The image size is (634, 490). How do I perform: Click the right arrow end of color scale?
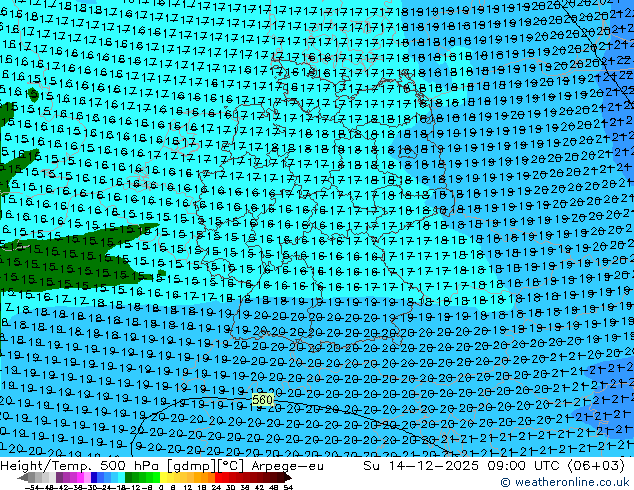(x=288, y=478)
